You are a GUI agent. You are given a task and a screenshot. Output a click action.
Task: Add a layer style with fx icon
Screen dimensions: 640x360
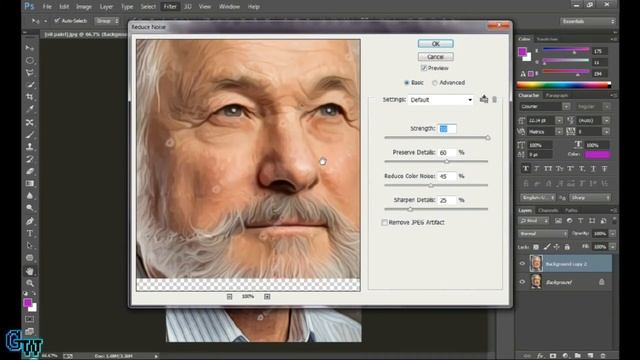point(540,356)
